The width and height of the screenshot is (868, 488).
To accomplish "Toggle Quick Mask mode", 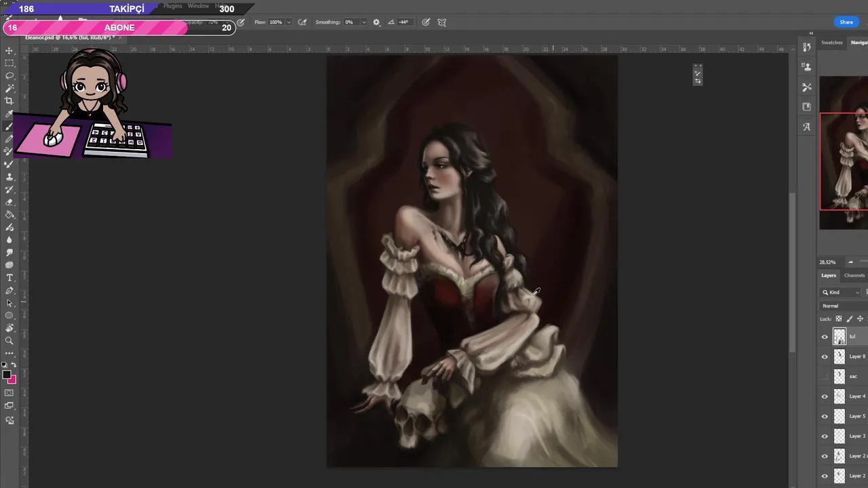I will point(9,392).
